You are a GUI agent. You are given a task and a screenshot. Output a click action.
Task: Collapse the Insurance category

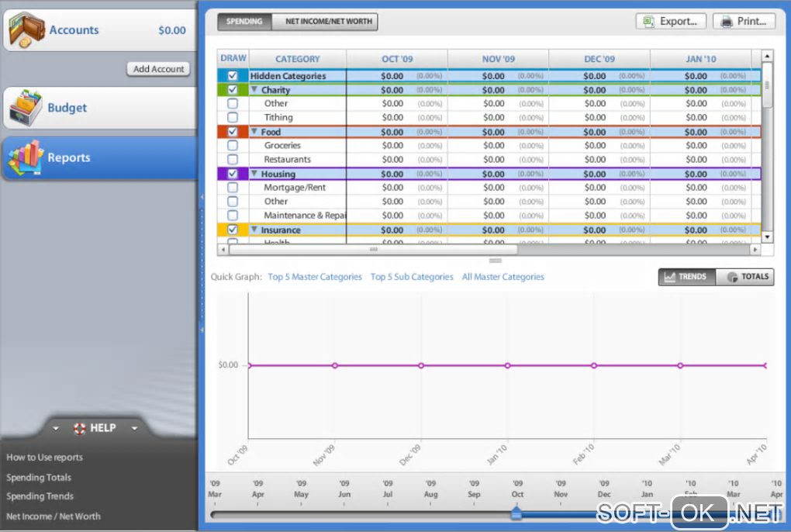point(254,229)
